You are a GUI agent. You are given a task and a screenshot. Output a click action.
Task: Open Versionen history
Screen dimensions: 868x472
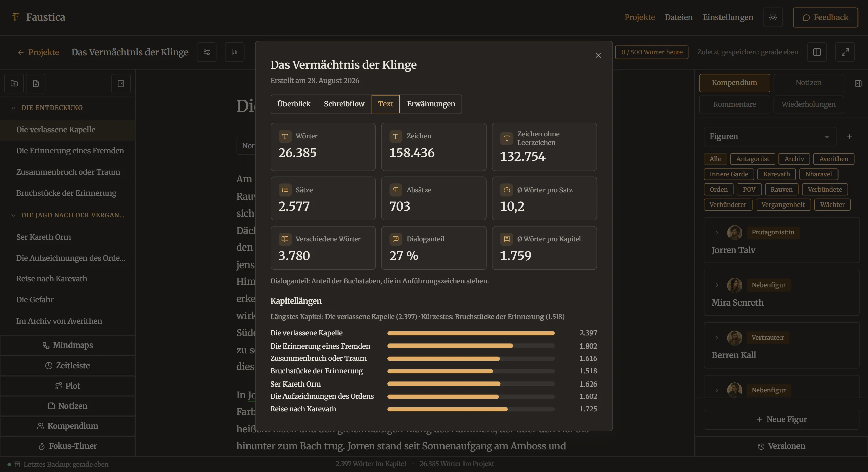click(x=781, y=446)
